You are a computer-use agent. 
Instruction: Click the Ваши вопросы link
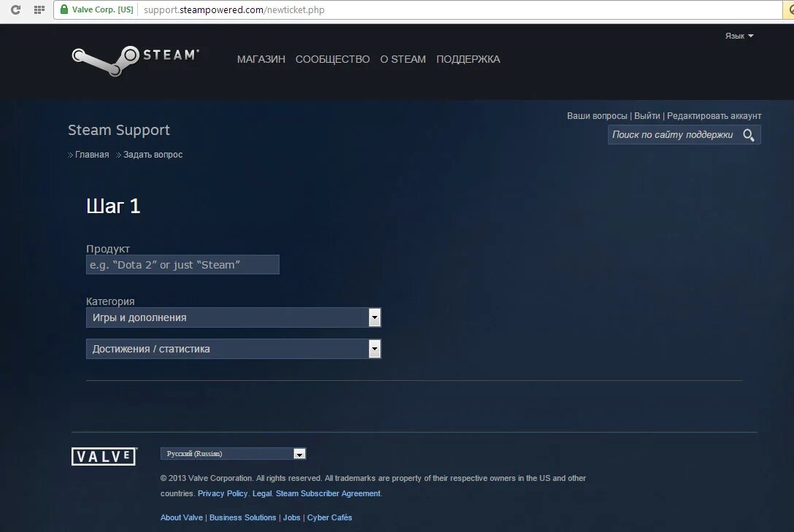click(597, 116)
